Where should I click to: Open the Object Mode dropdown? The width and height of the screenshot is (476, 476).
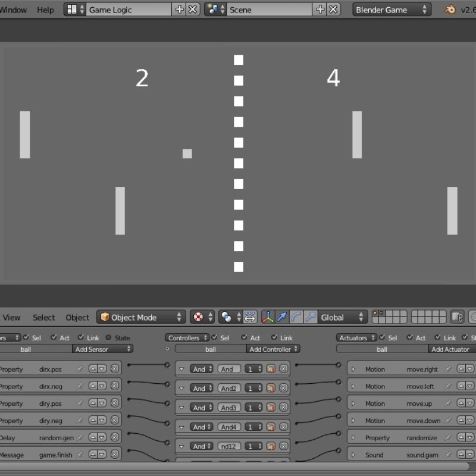[140, 317]
